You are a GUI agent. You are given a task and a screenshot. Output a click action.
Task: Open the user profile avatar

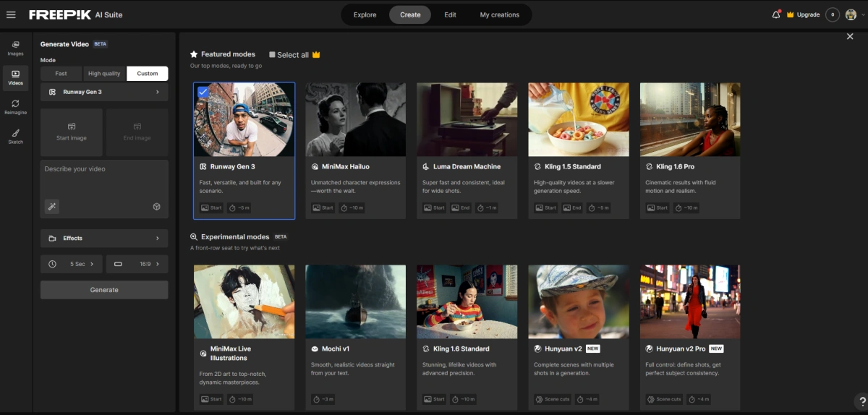[851, 14]
